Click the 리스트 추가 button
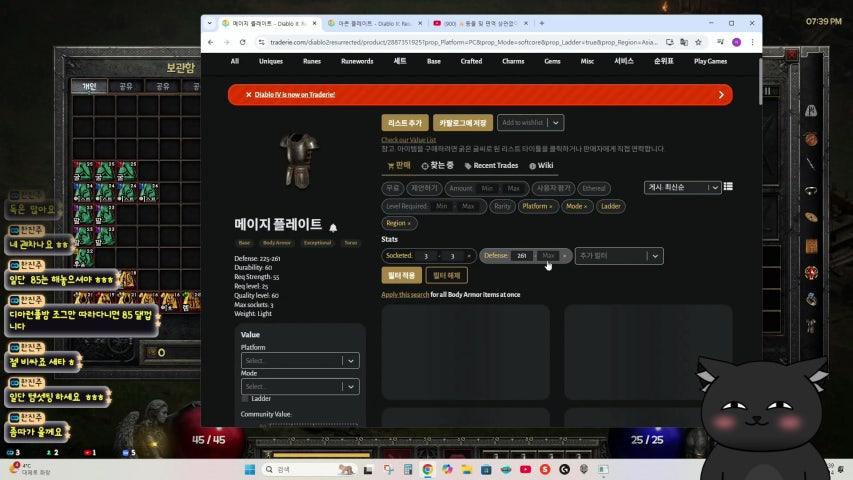 click(x=405, y=122)
